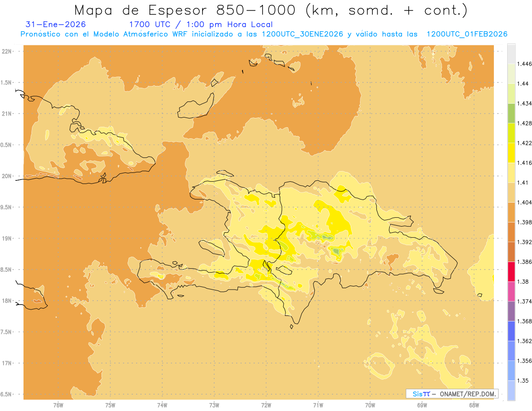Click the colorbar value "1.44"

pos(523,84)
